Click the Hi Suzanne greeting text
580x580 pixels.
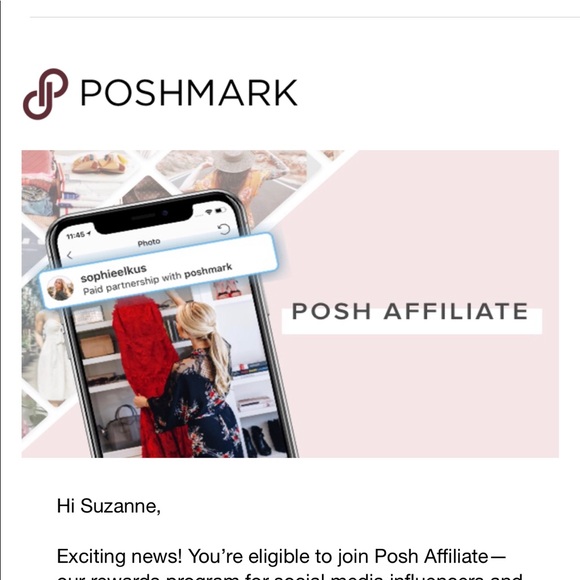point(109,506)
